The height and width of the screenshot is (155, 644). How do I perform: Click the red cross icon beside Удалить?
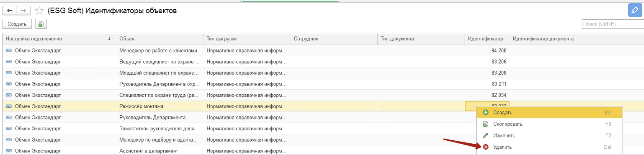coord(486,147)
